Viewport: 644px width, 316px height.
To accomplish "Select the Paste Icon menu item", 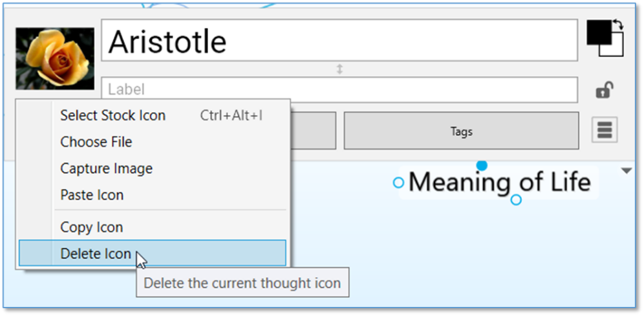I will pos(92,195).
